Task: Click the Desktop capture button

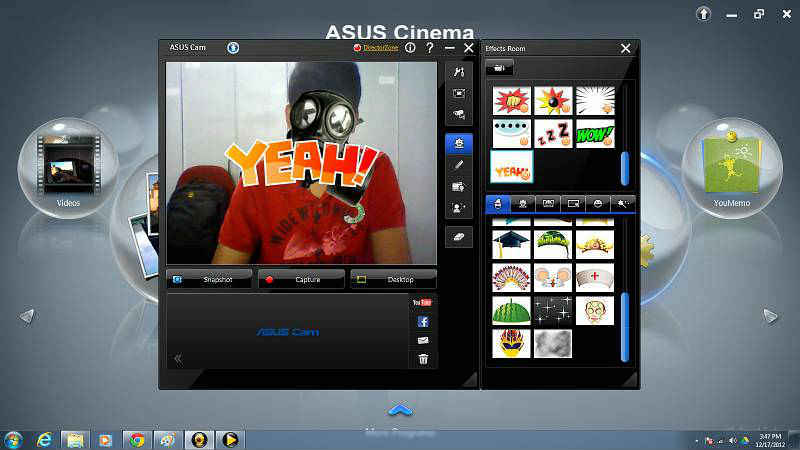Action: (x=393, y=279)
